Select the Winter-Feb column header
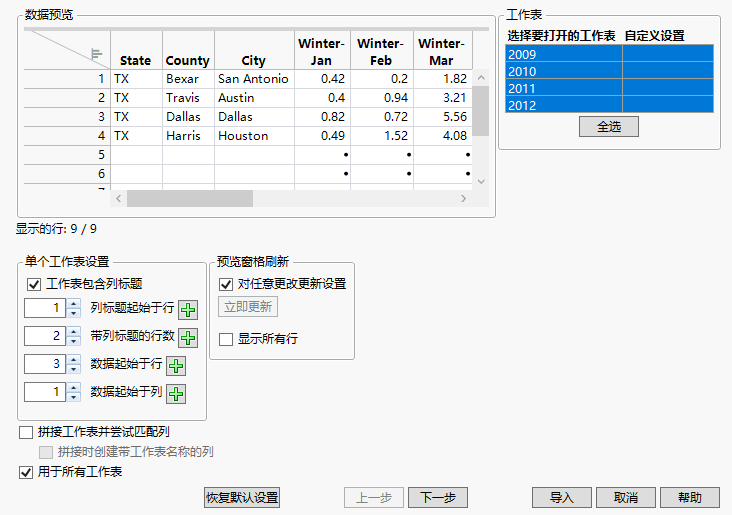The width and height of the screenshot is (732, 515). 382,50
